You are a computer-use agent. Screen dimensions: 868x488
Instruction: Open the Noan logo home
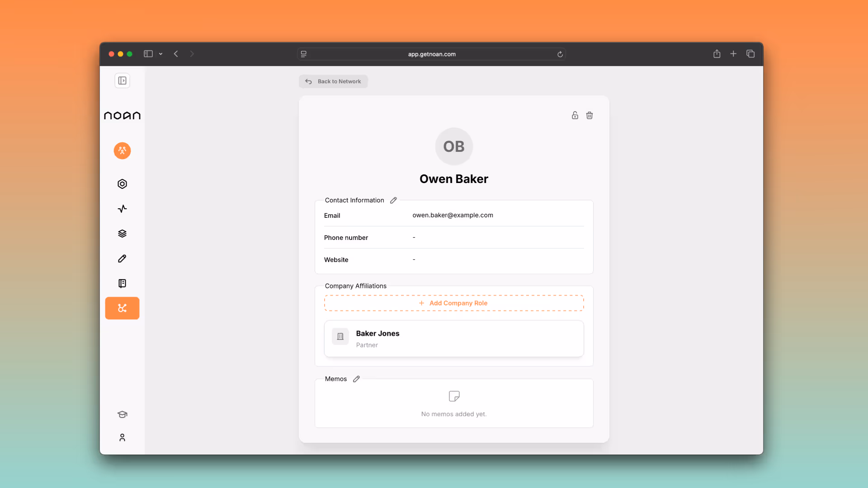[x=122, y=116]
